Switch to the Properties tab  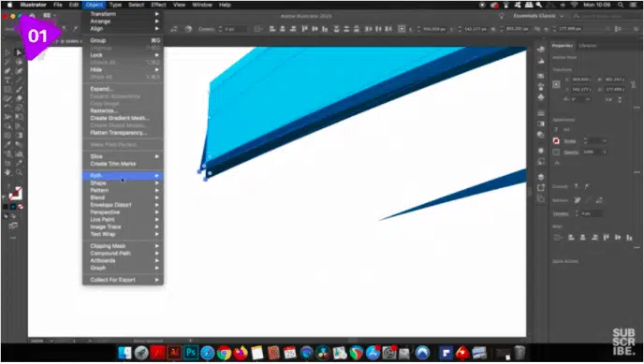(563, 46)
